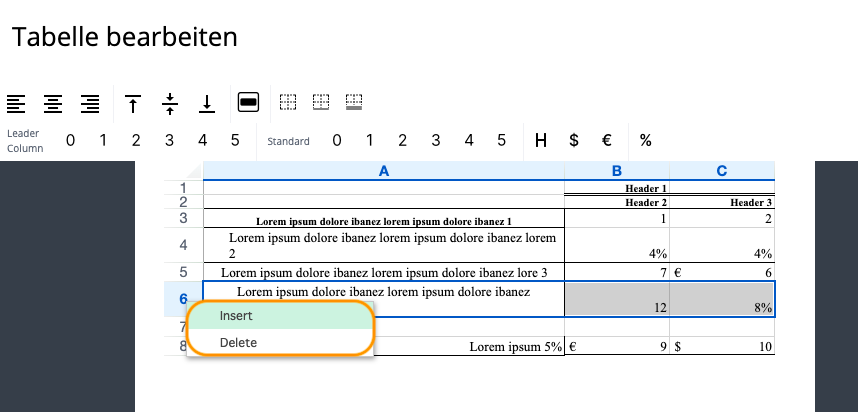Screen dimensions: 858x412
Task: Select cell C3 with value 2
Action: [x=722, y=218]
